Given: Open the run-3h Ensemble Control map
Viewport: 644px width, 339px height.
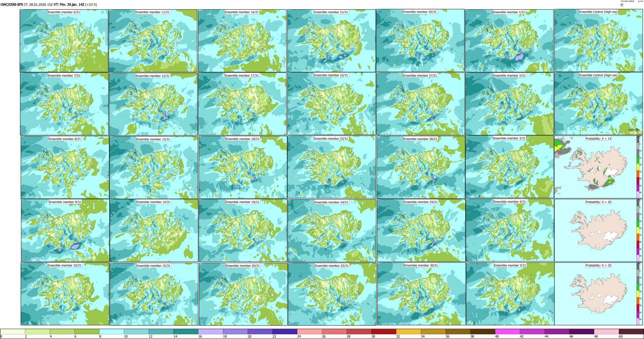Looking at the screenshot, I should coord(598,104).
